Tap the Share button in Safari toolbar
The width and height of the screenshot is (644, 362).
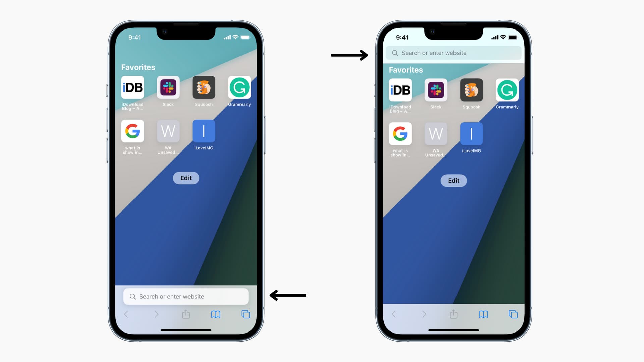[186, 314]
